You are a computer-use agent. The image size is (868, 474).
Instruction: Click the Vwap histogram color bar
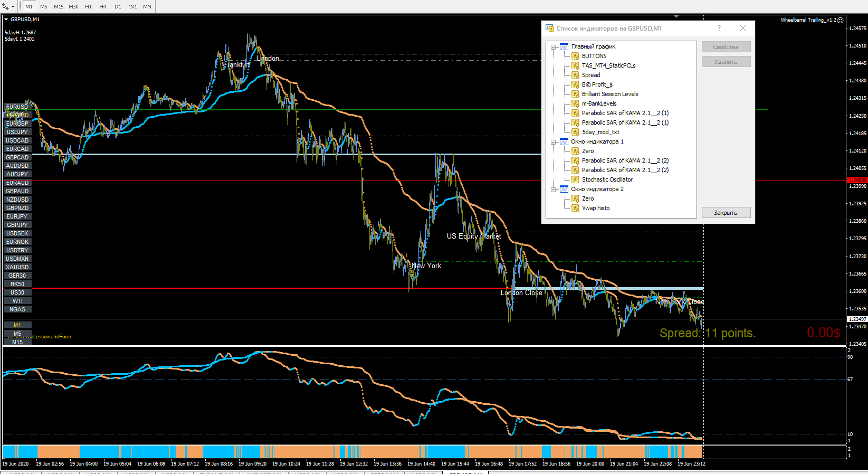(x=352, y=452)
